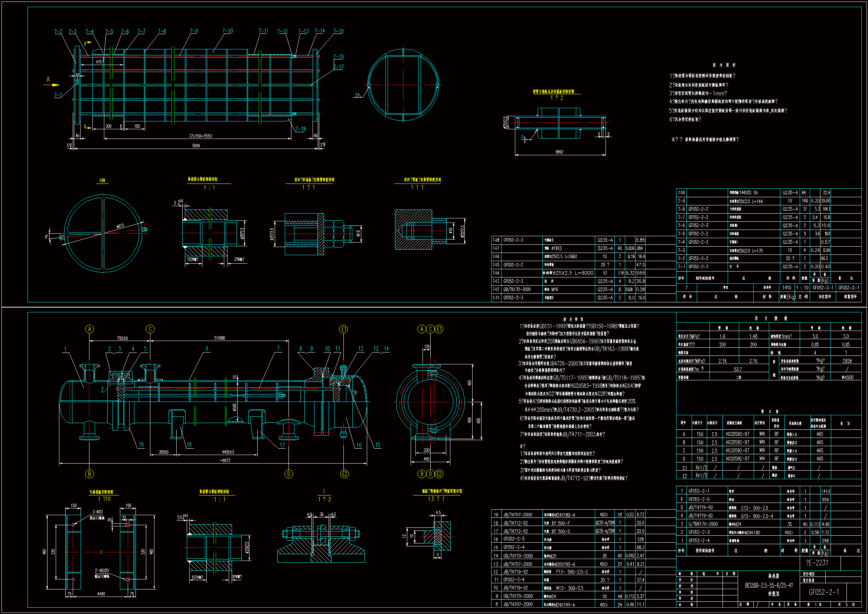The height and width of the screenshot is (614, 868).
Task: Click scale label "1 ?10" under the saddle detail title
Action: coord(104,499)
